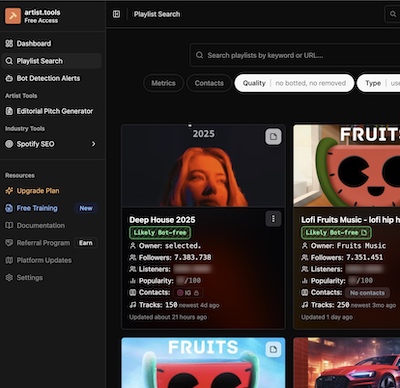400x388 pixels.
Task: Click Followers: 7.351.451 on Lofi Fruits card
Action: point(342,257)
